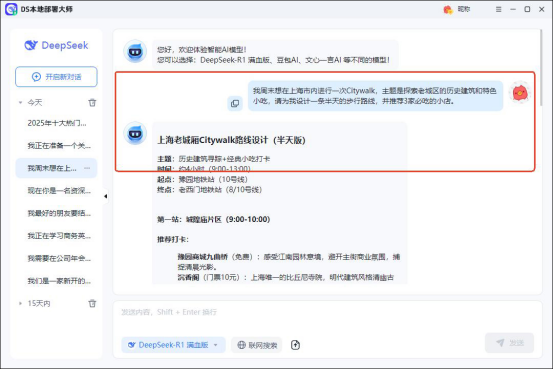Open the DeepSeek-R1 满血版 model dropdown
Viewport: 553px width, 369px height.
[x=173, y=345]
